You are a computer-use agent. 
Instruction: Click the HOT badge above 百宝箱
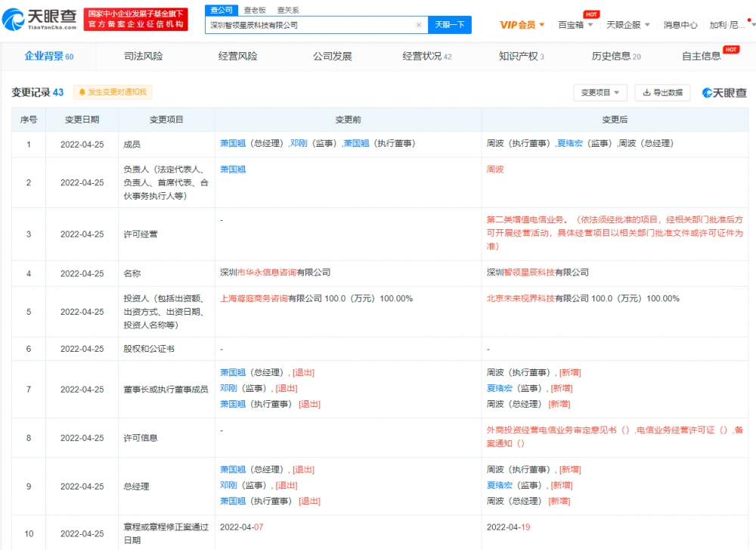point(591,14)
